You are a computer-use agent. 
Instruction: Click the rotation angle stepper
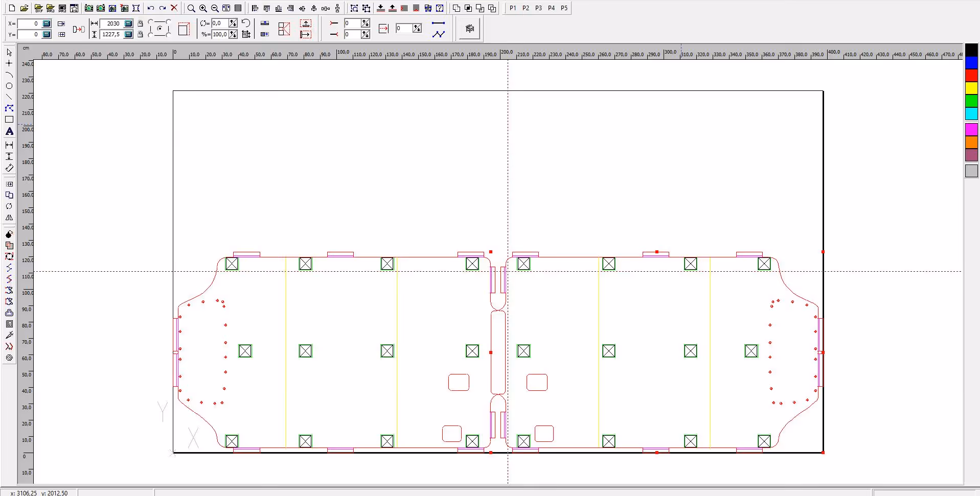click(233, 23)
